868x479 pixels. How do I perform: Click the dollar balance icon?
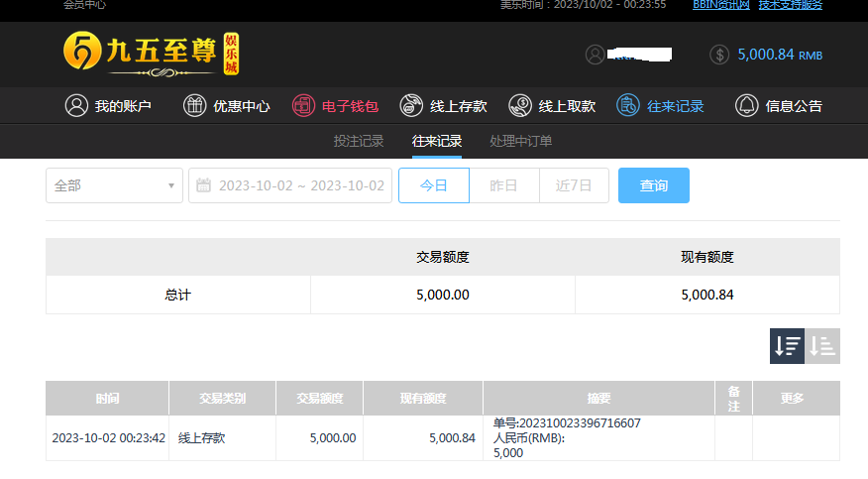pos(719,55)
